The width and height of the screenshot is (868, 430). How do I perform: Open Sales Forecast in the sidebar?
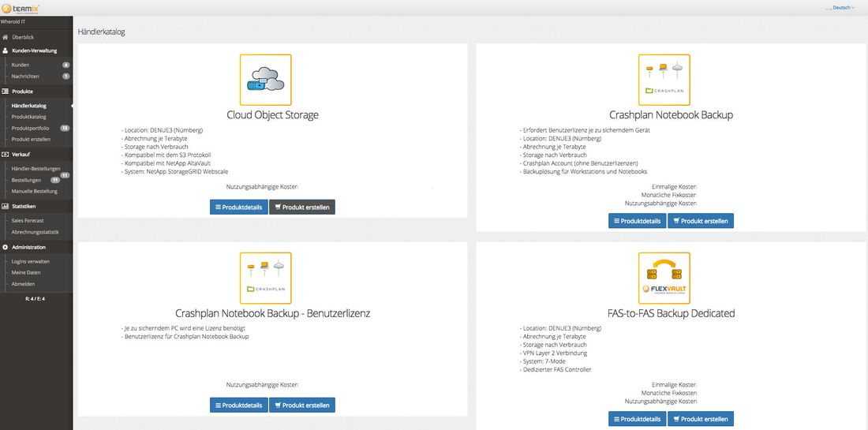(x=28, y=220)
